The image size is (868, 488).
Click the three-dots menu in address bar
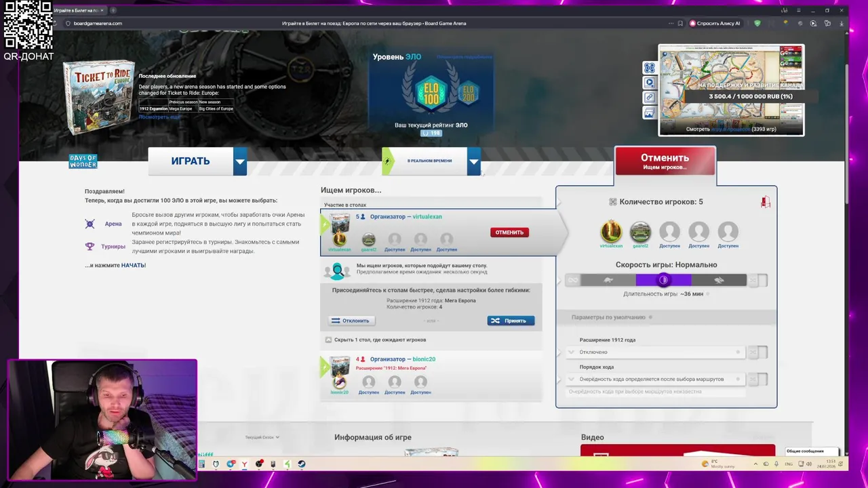[671, 23]
